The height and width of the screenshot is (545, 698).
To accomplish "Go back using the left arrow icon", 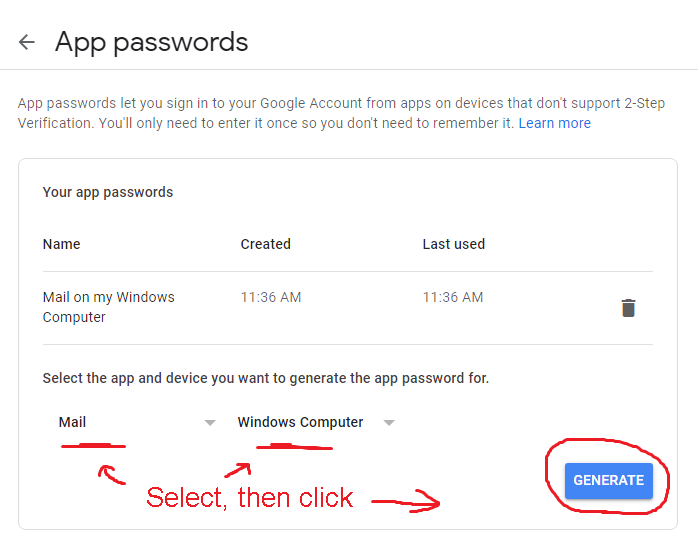I will tap(27, 42).
